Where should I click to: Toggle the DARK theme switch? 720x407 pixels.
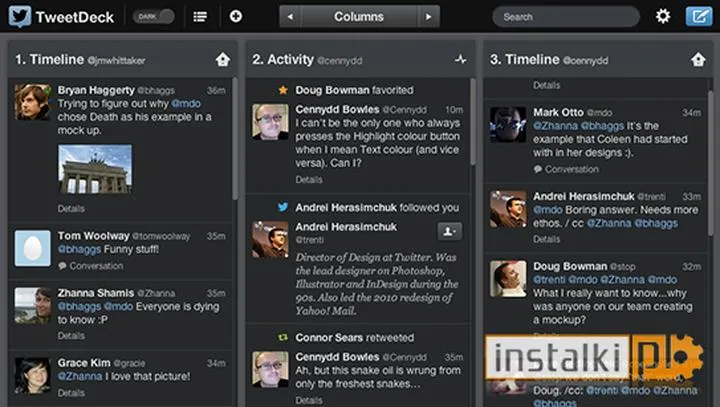coord(153,17)
